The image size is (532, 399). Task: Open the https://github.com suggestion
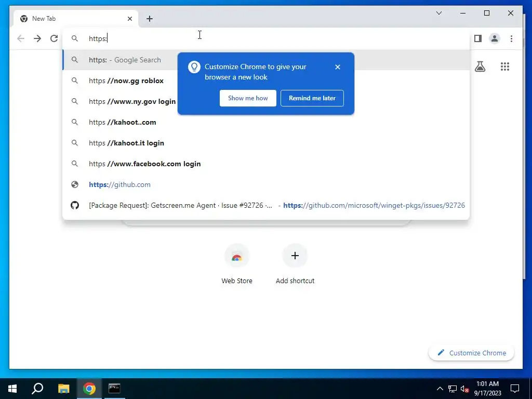click(266, 184)
